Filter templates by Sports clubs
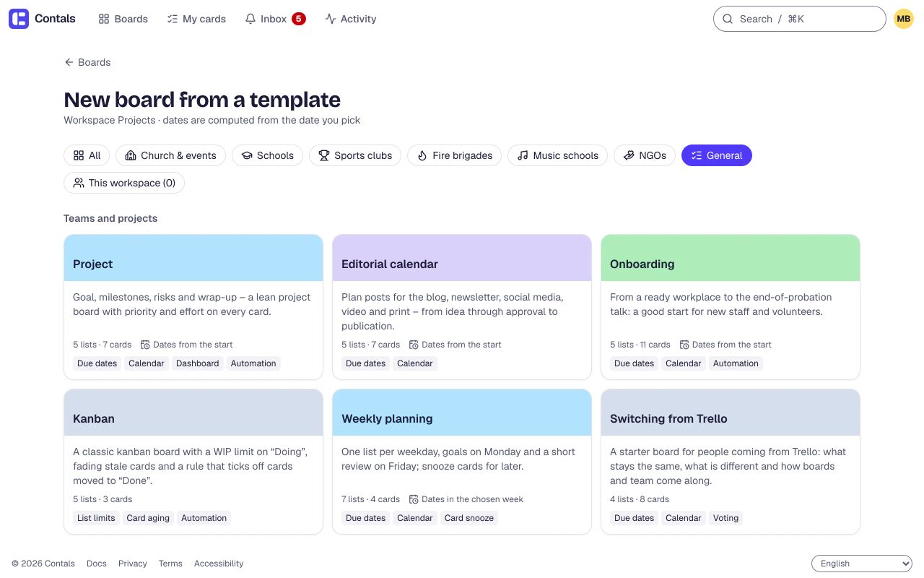 [355, 155]
